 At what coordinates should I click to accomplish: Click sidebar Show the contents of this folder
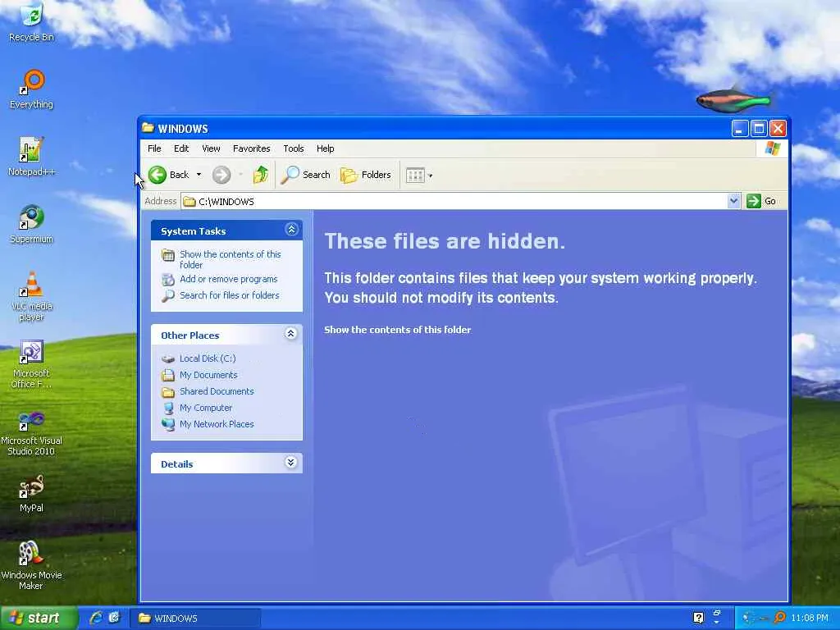point(230,259)
